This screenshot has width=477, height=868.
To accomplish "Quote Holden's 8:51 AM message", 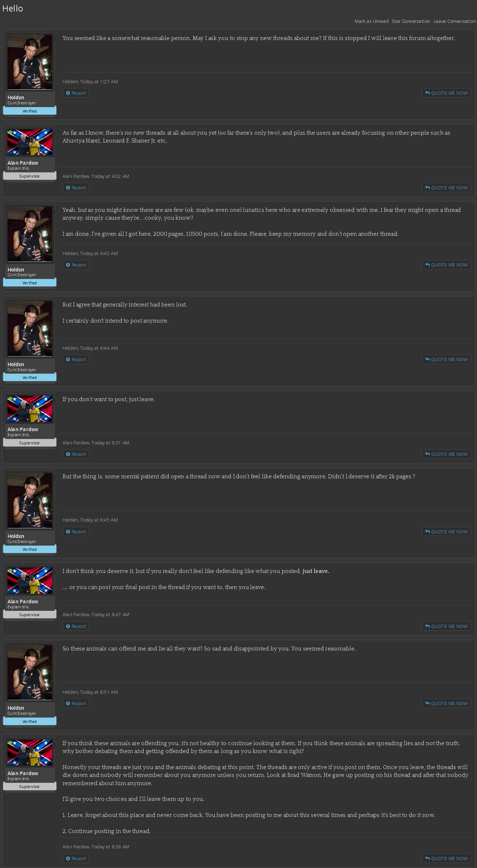I will tap(446, 704).
